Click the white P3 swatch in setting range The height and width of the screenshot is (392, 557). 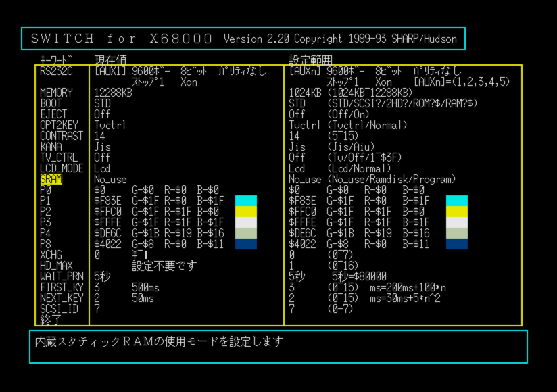click(x=457, y=222)
